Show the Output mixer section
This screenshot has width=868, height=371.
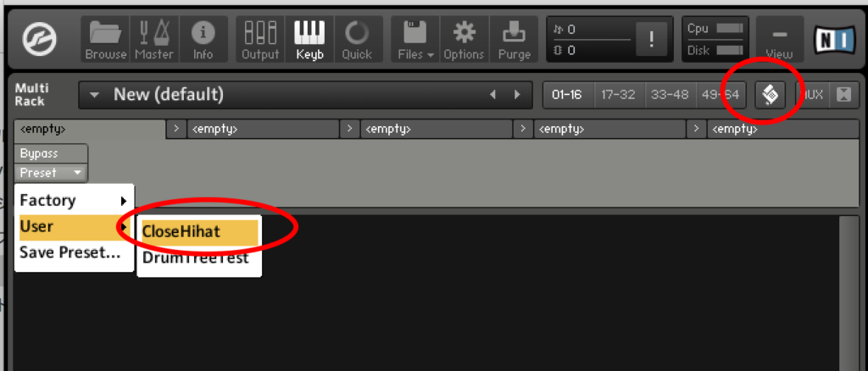(260, 39)
